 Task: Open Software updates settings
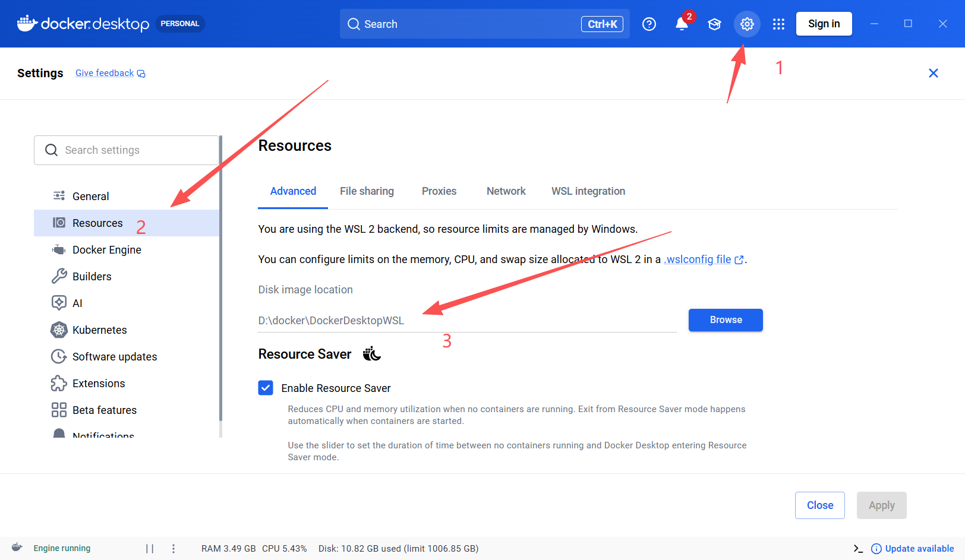click(x=127, y=356)
